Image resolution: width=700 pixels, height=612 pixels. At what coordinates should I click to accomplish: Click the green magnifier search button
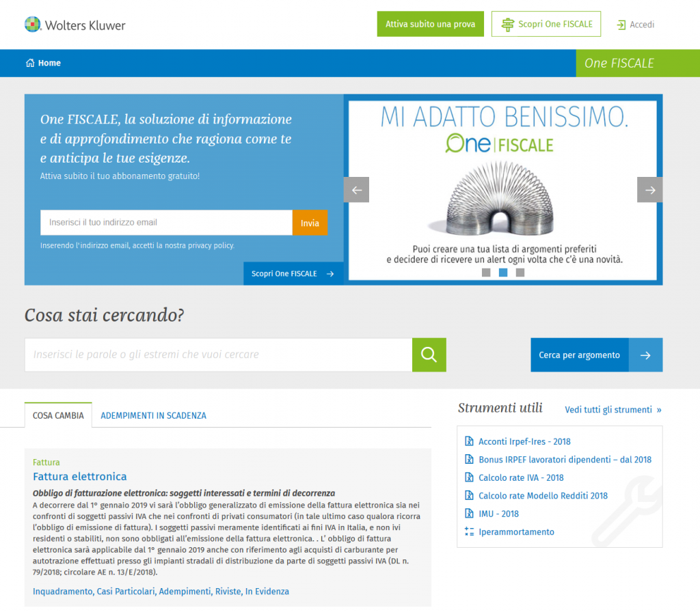click(x=429, y=354)
